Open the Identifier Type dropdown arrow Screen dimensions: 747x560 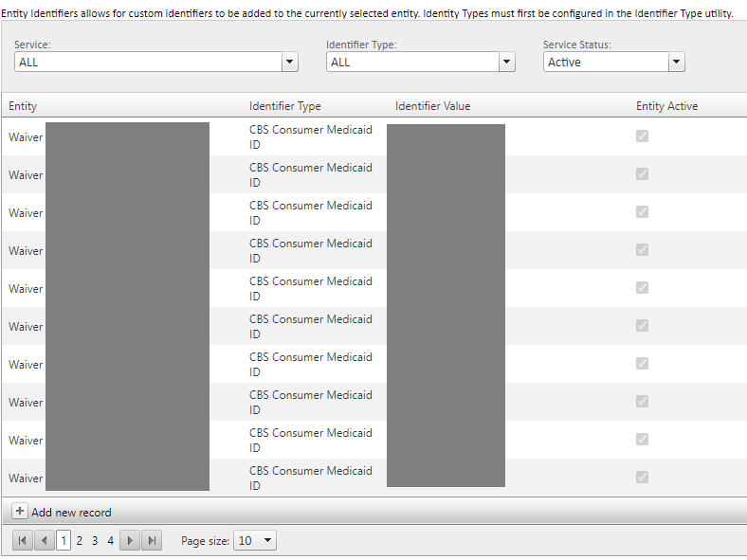pyautogui.click(x=507, y=62)
